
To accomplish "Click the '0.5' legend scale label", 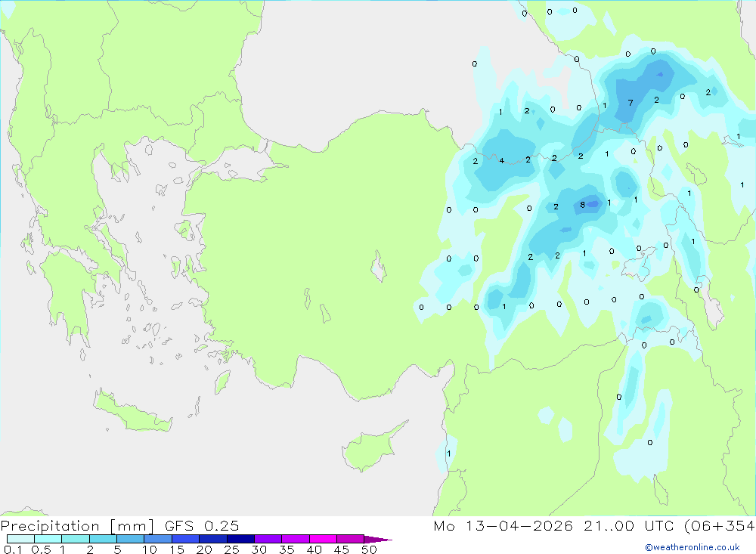I will [41, 549].
